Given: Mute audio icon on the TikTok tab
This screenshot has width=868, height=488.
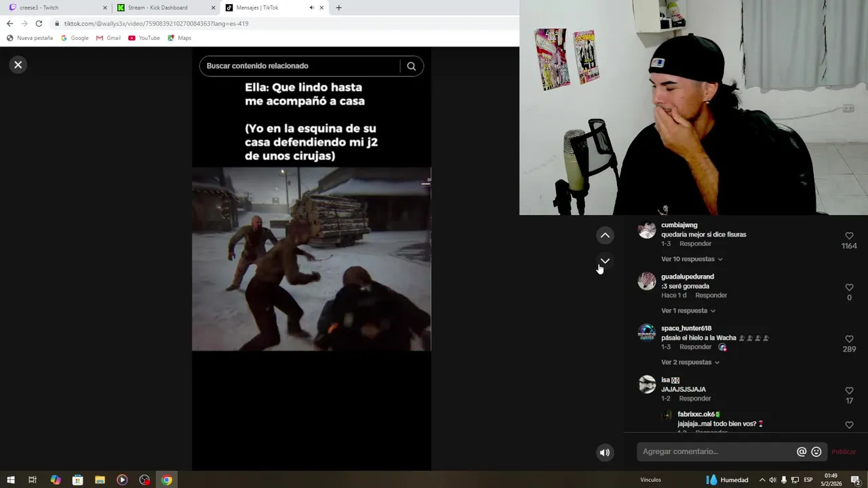Looking at the screenshot, I should [x=311, y=7].
